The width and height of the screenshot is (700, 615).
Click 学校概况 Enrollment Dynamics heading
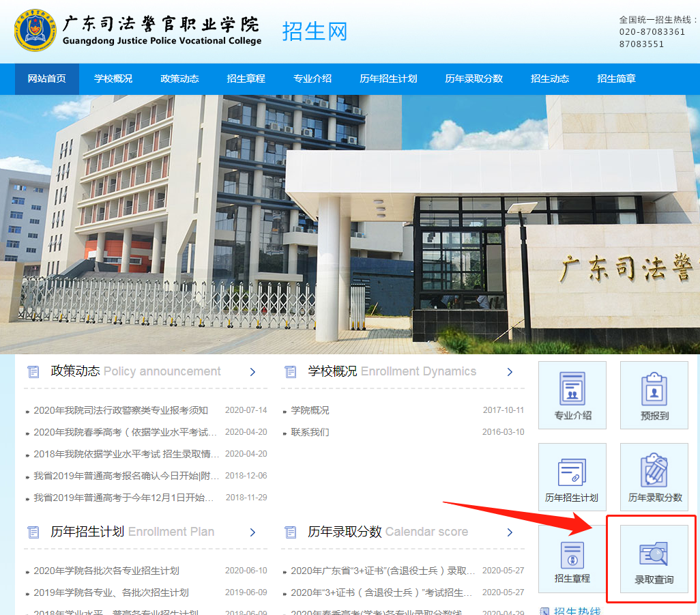pos(392,371)
